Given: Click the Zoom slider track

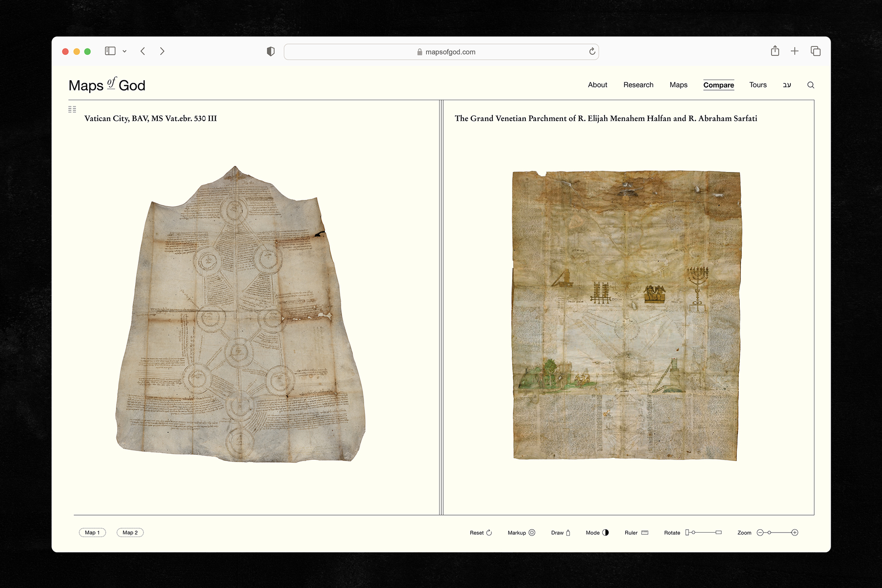Looking at the screenshot, I should [x=777, y=533].
